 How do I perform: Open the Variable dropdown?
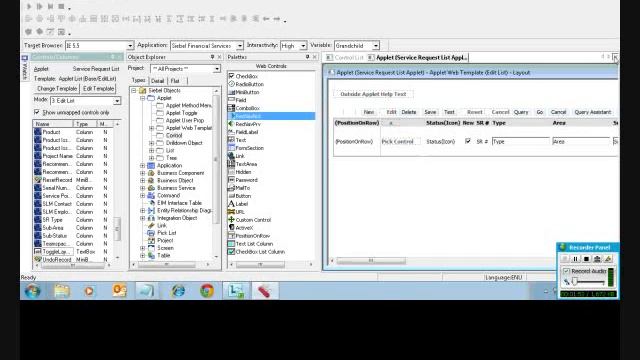376,46
